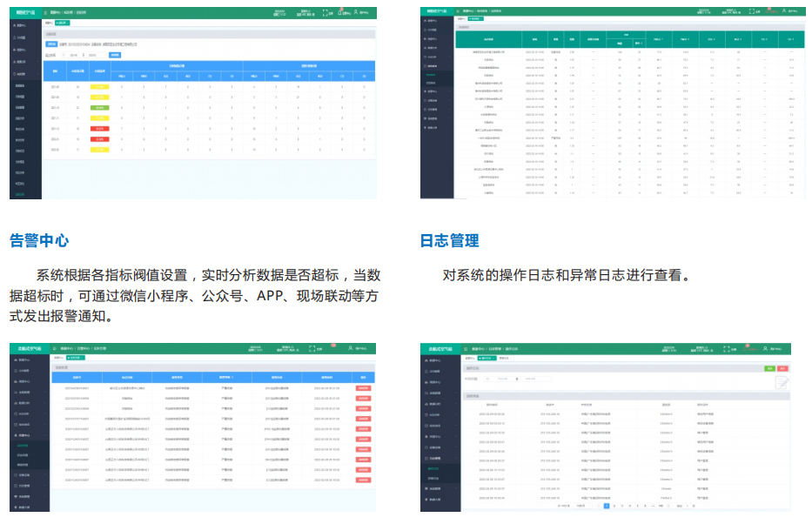812x524 pixels.
Task: Toggle hamburger menu icon in log management panel
Action: tap(465, 348)
